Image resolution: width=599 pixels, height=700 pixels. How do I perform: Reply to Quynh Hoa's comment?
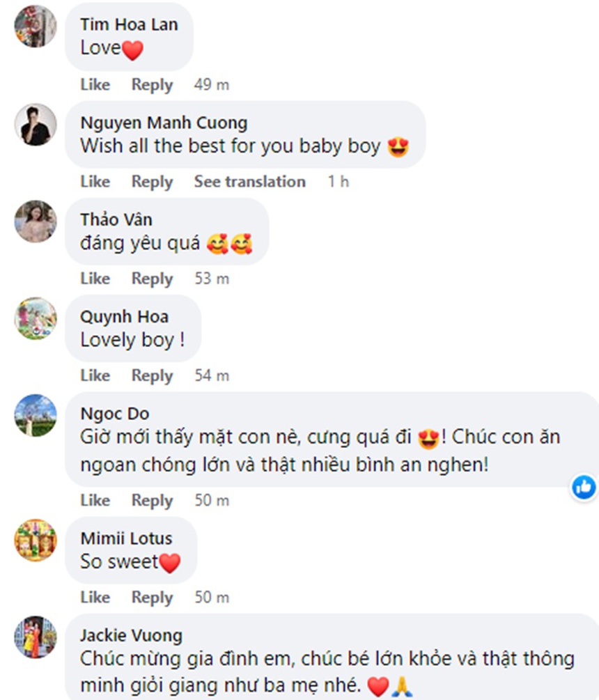tap(152, 375)
